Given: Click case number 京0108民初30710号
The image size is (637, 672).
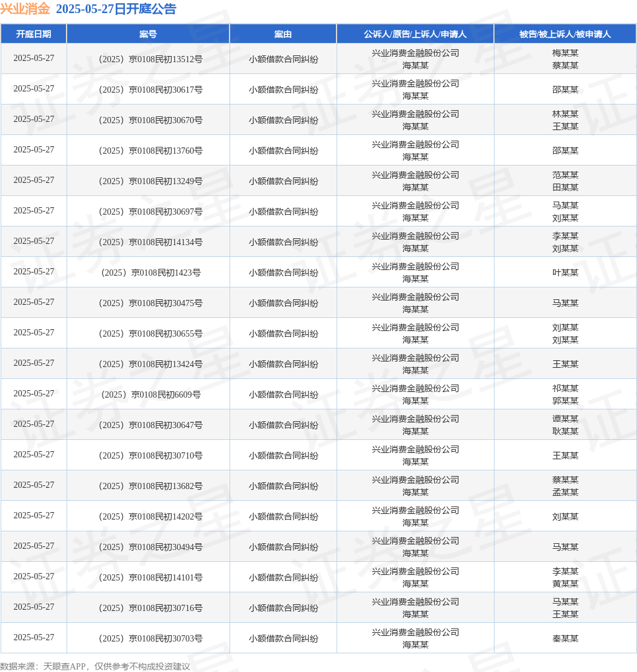Looking at the screenshot, I should [x=165, y=455].
